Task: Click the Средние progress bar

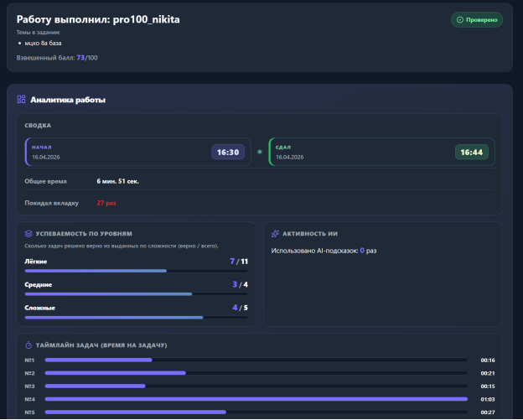Action: point(137,294)
